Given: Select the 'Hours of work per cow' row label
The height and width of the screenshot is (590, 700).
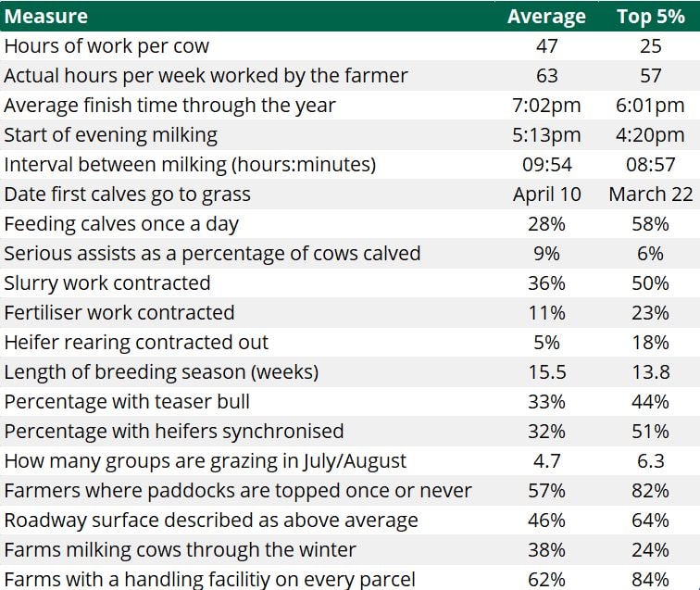Looking at the screenshot, I should (x=106, y=45).
